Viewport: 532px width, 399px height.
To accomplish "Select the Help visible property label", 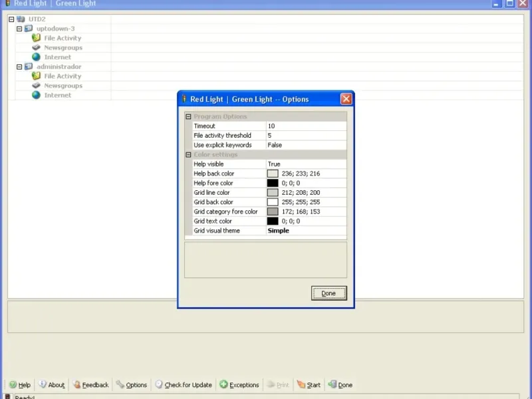I will coord(208,164).
